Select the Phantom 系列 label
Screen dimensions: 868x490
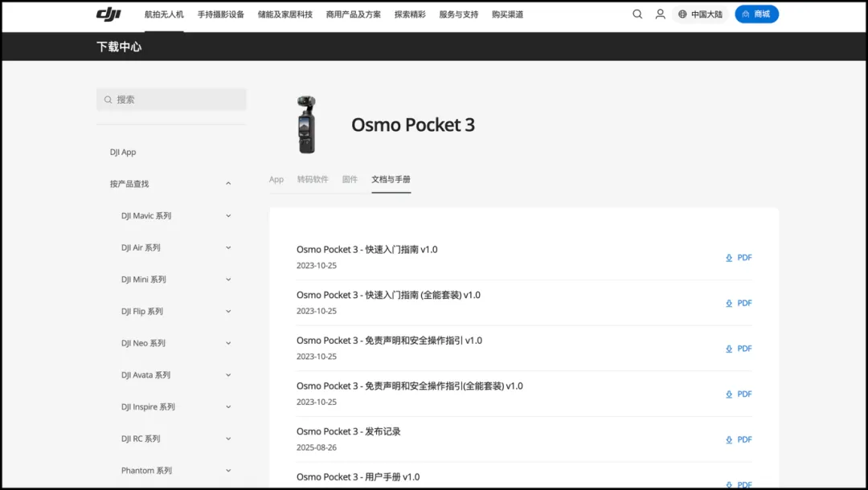(x=146, y=471)
